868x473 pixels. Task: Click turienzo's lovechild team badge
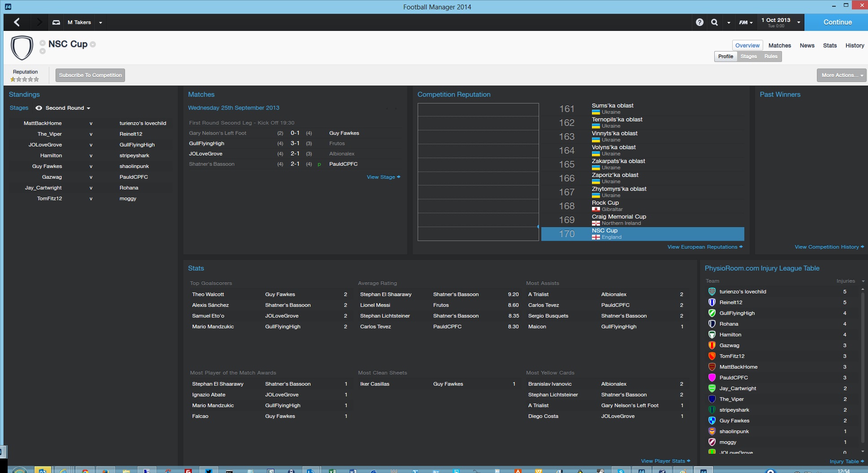coord(712,292)
